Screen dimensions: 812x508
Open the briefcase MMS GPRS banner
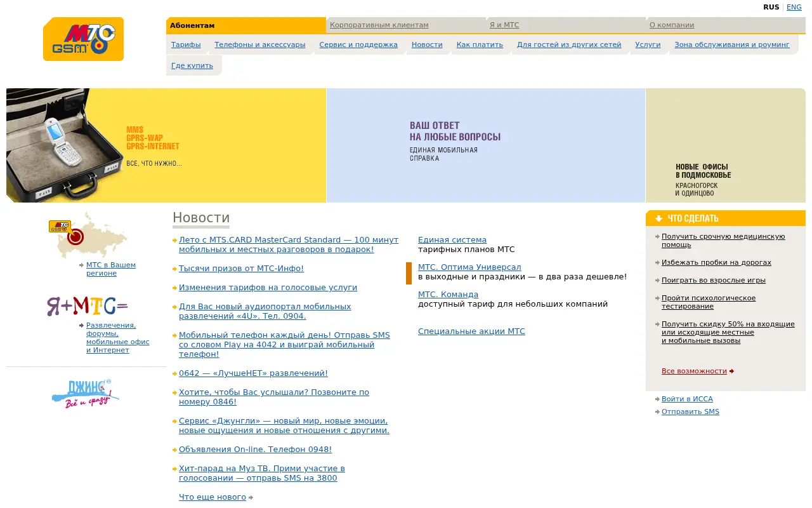pos(166,145)
